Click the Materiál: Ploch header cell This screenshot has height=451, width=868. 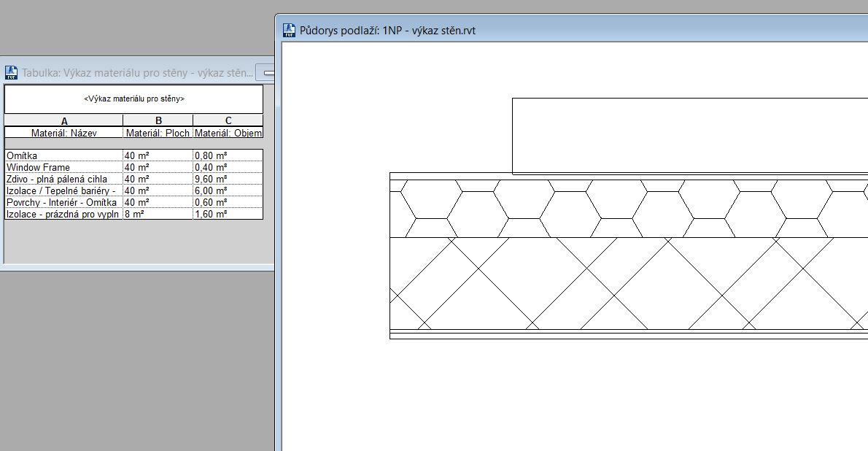[x=158, y=133]
